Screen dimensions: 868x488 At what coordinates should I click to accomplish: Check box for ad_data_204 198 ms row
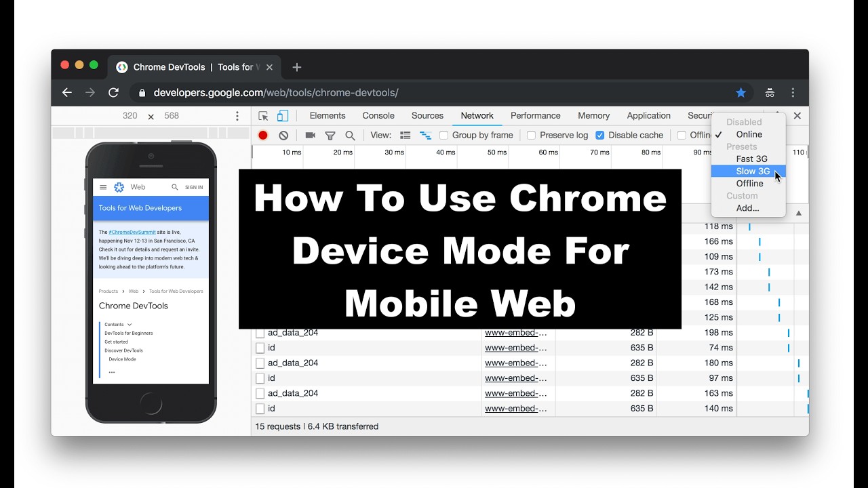click(x=260, y=333)
